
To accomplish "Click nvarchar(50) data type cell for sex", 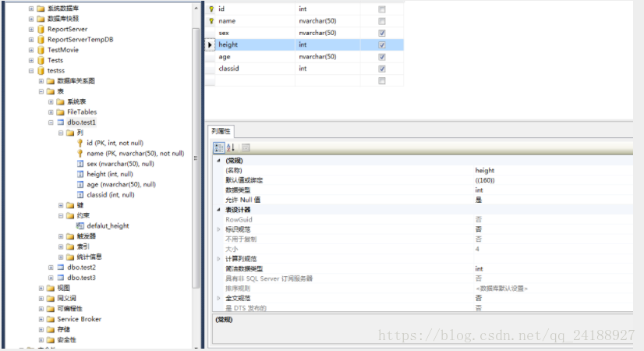I will coord(327,33).
